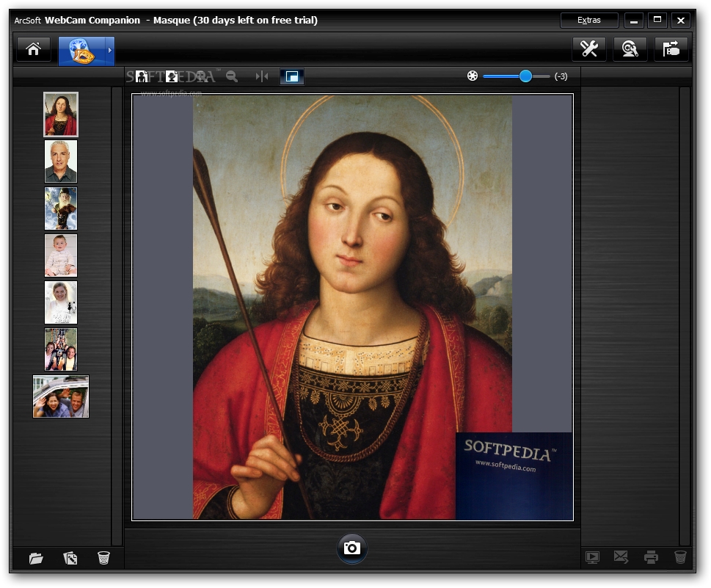711x588 pixels.
Task: Select the baby template thumbnail
Action: click(61, 255)
